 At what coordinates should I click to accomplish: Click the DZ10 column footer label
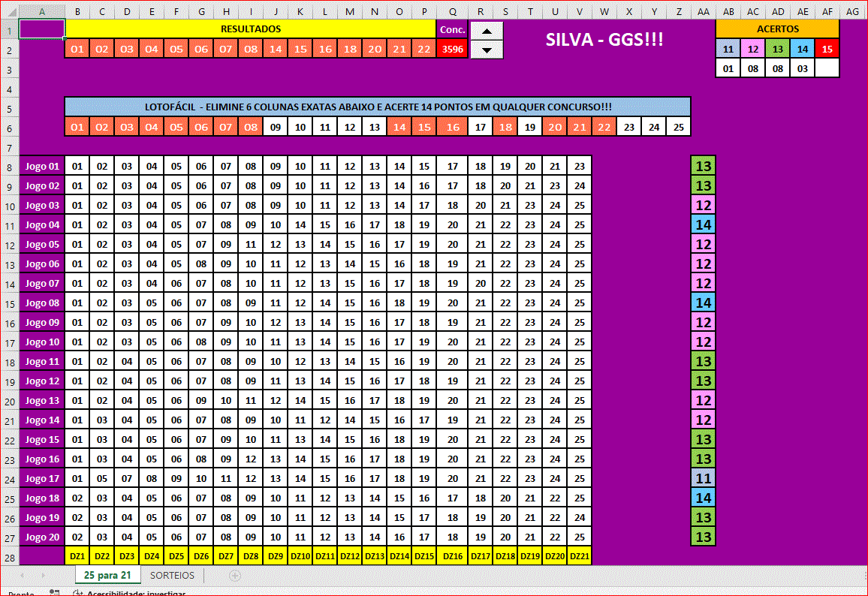tap(300, 556)
